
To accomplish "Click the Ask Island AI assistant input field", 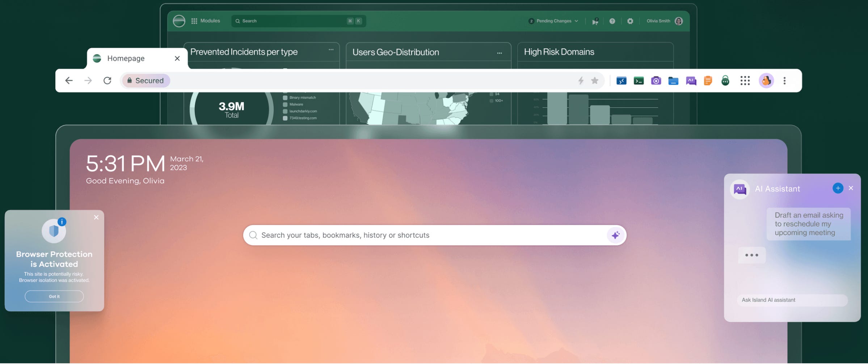I will pyautogui.click(x=792, y=300).
